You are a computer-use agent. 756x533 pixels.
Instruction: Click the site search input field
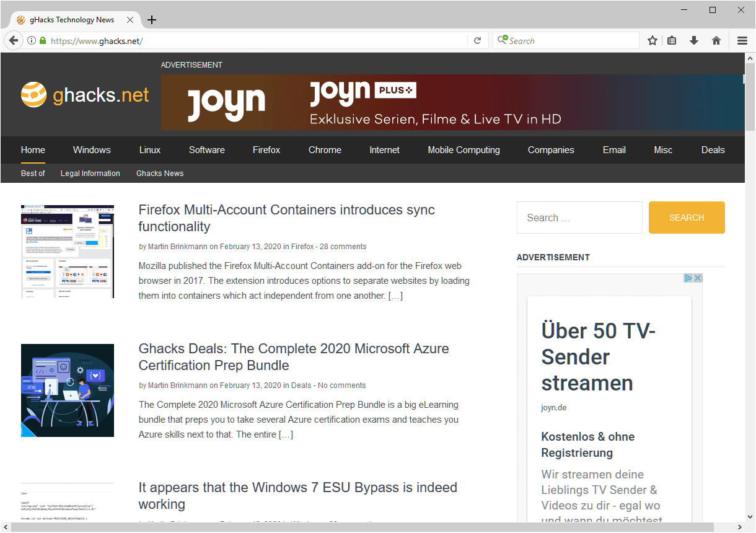[579, 218]
